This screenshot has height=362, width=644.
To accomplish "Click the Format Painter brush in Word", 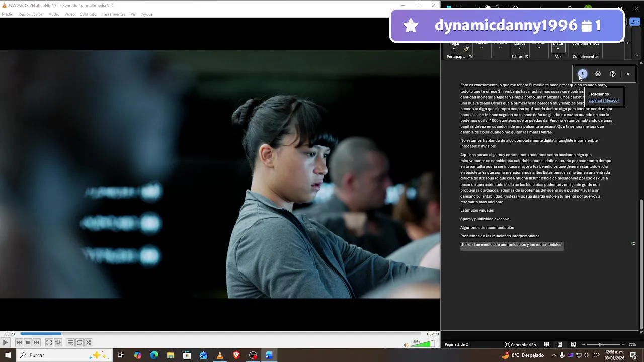I will pyautogui.click(x=466, y=49).
